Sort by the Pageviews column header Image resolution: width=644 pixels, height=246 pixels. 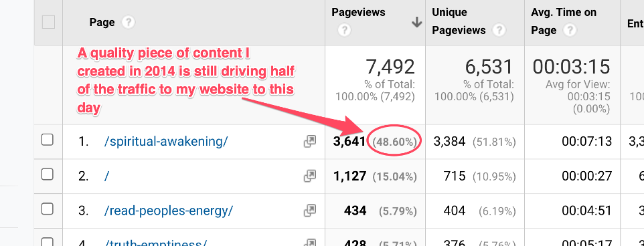[x=359, y=12]
